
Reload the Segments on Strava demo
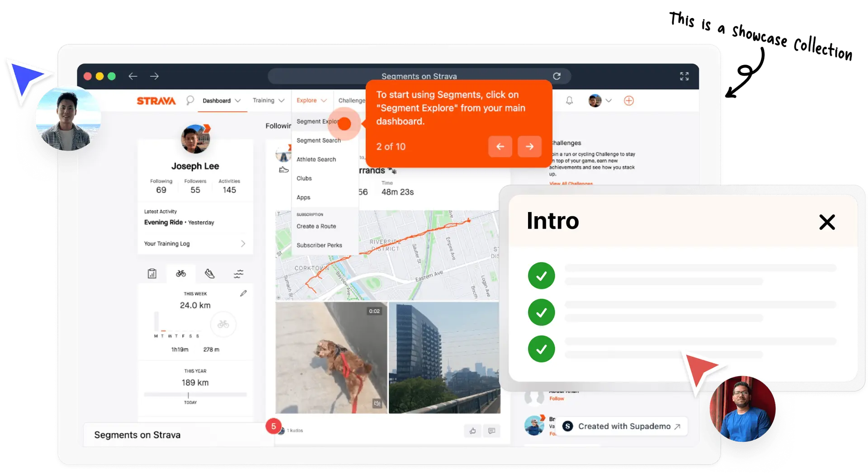pos(557,76)
